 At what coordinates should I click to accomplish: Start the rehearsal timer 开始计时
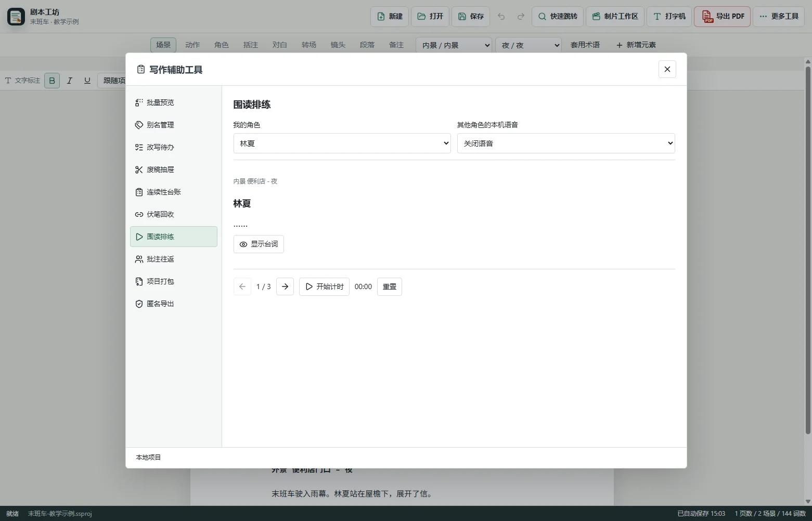[324, 286]
